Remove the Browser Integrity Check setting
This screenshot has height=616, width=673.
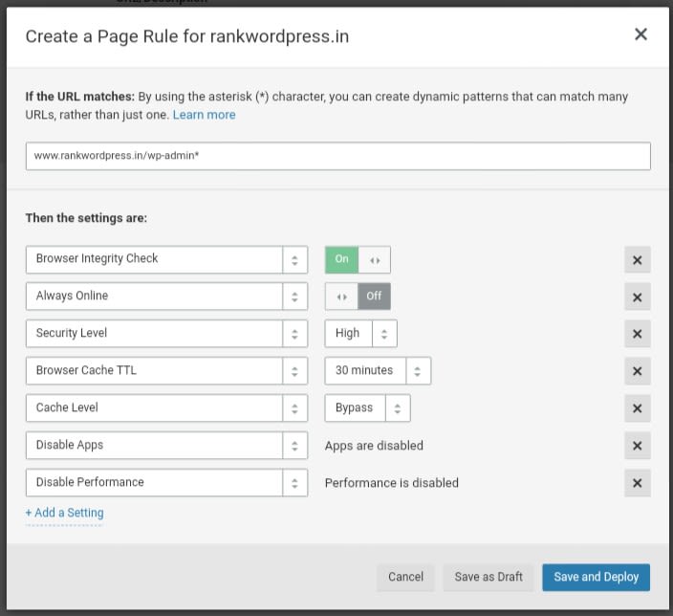pyautogui.click(x=638, y=260)
